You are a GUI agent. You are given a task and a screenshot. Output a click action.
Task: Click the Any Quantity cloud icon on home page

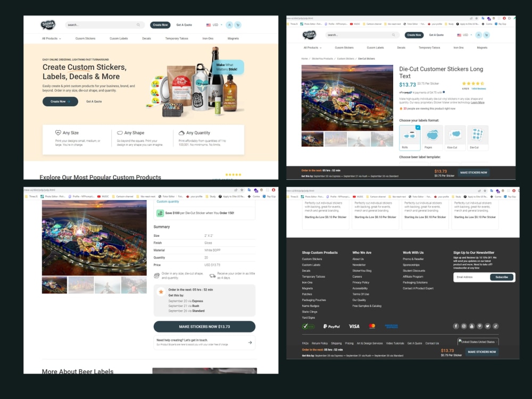coord(181,132)
